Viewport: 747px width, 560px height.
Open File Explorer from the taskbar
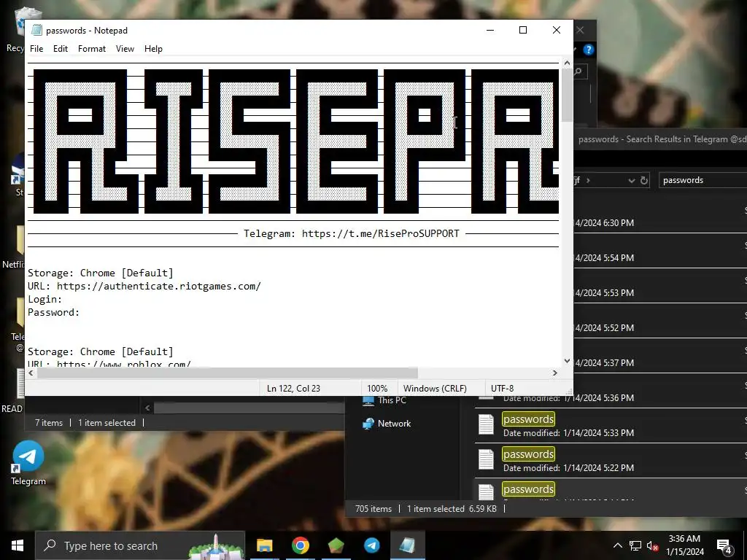264,545
